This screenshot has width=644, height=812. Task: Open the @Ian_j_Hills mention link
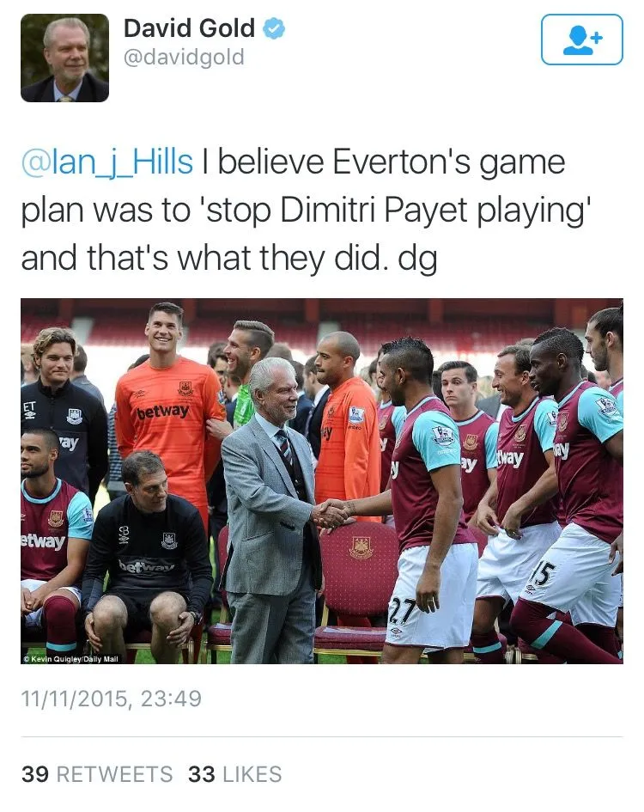click(107, 162)
